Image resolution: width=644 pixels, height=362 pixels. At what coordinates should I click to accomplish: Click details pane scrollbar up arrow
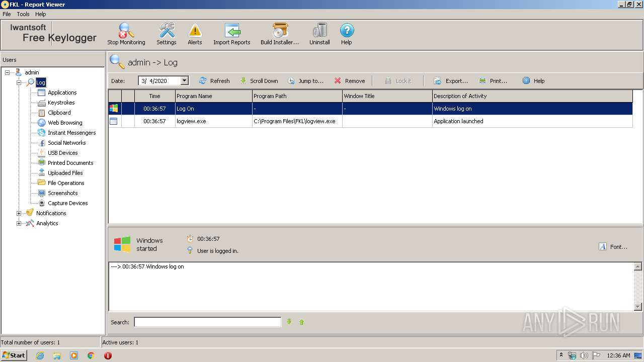(638, 266)
